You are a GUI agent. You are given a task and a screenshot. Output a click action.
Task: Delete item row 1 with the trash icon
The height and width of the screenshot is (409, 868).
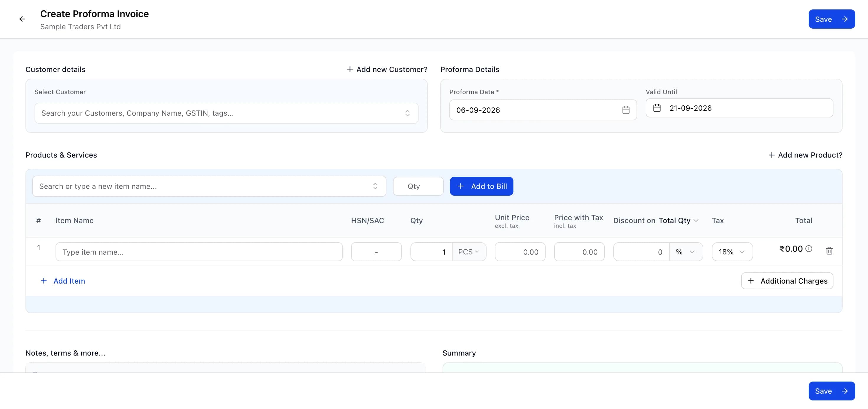(829, 250)
